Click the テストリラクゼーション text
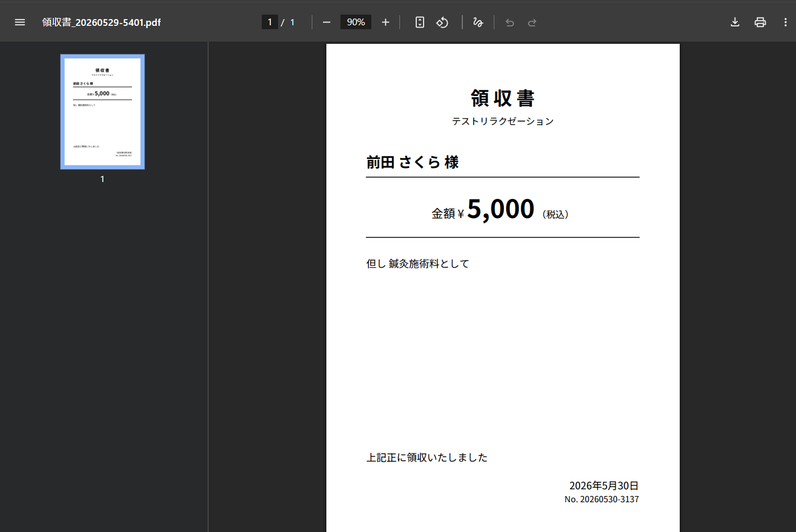Image resolution: width=796 pixels, height=532 pixels. (x=503, y=121)
